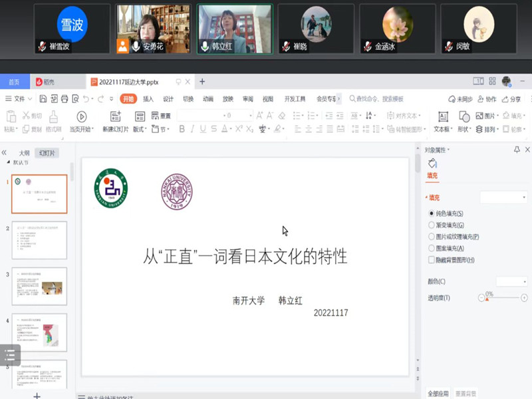This screenshot has width=532, height=399.
Task: Click the Apply to All (全部应用) button
Action: (x=438, y=393)
